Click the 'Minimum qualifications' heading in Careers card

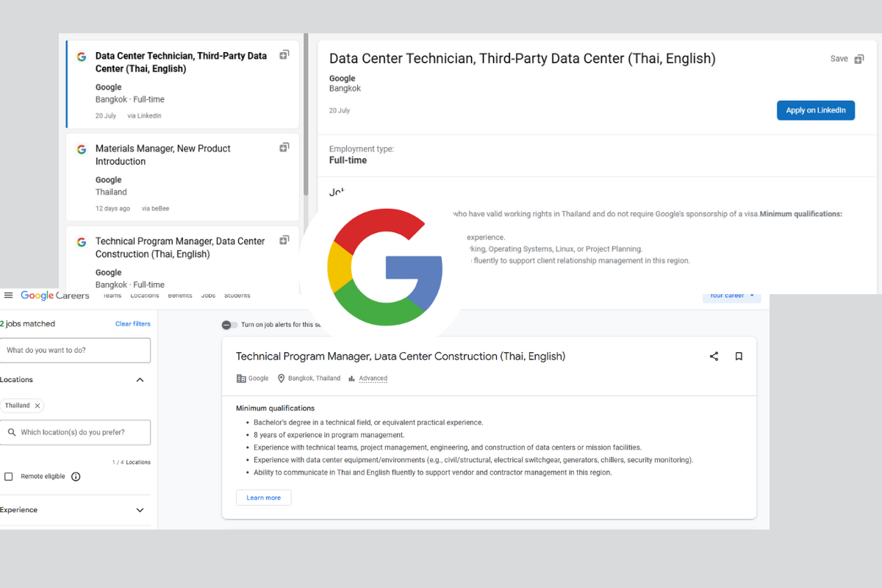(x=275, y=408)
